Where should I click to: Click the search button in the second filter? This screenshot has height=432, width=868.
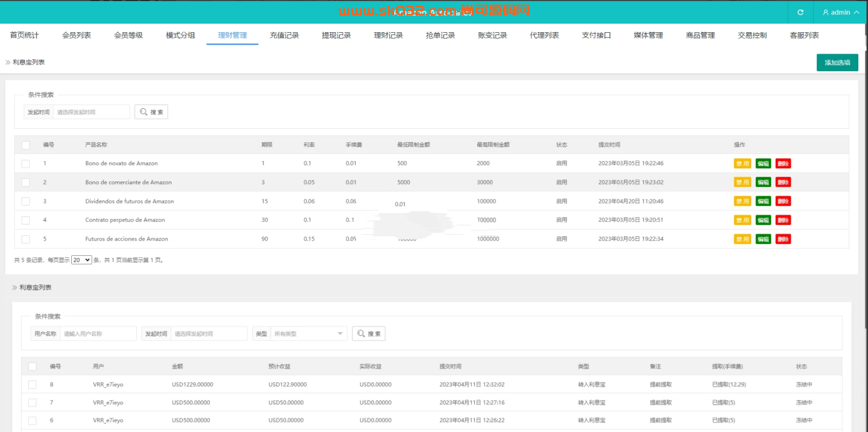coord(368,334)
